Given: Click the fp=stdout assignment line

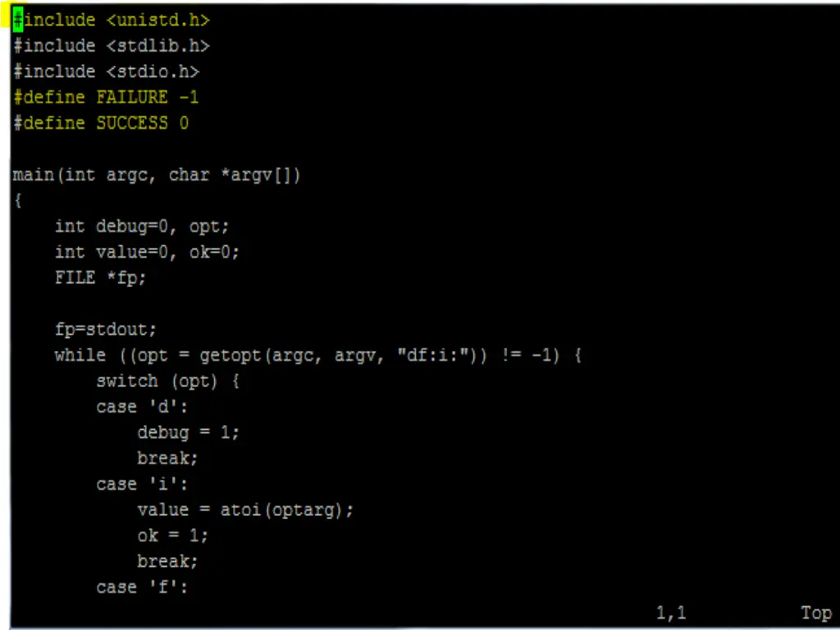Looking at the screenshot, I should point(106,330).
